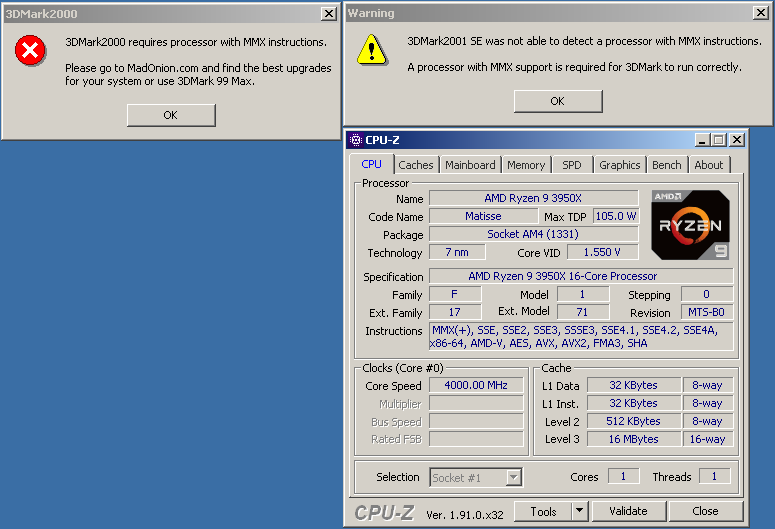Switch to the Caches tab
775x529 pixels.
[416, 165]
